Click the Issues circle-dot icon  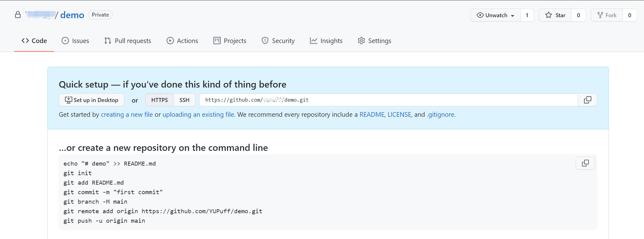(x=65, y=41)
